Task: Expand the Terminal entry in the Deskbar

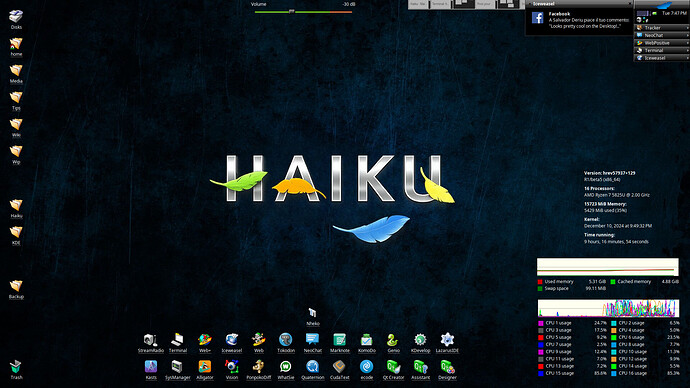Action: pyautogui.click(x=661, y=50)
